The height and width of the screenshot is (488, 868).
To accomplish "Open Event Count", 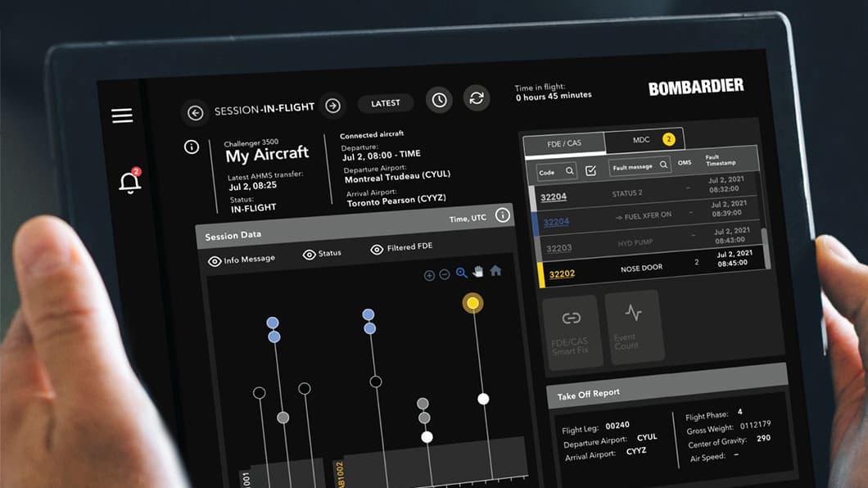I will (633, 327).
